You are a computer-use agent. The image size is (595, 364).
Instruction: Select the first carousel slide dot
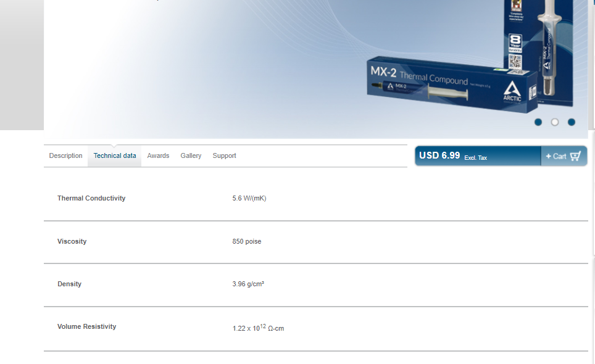538,122
